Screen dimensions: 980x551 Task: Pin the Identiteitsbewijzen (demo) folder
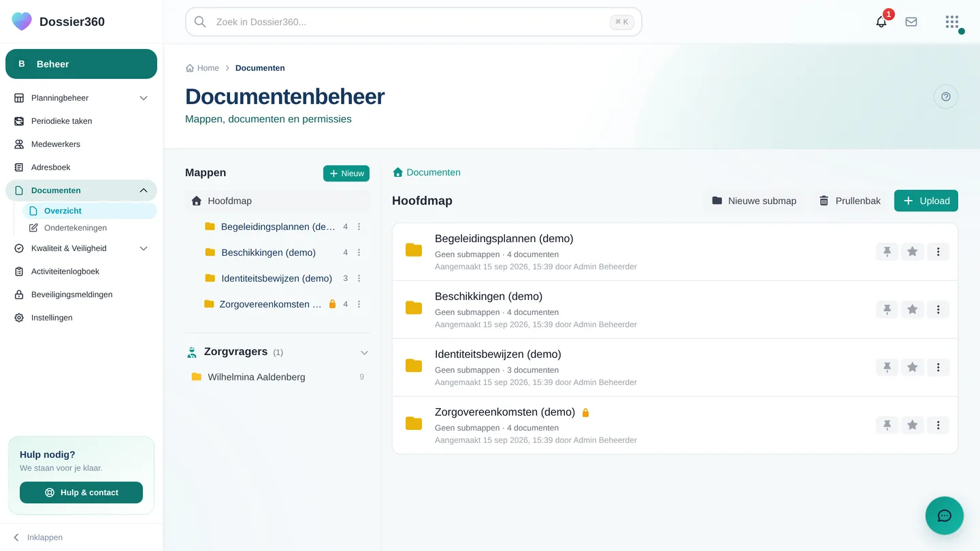(887, 367)
